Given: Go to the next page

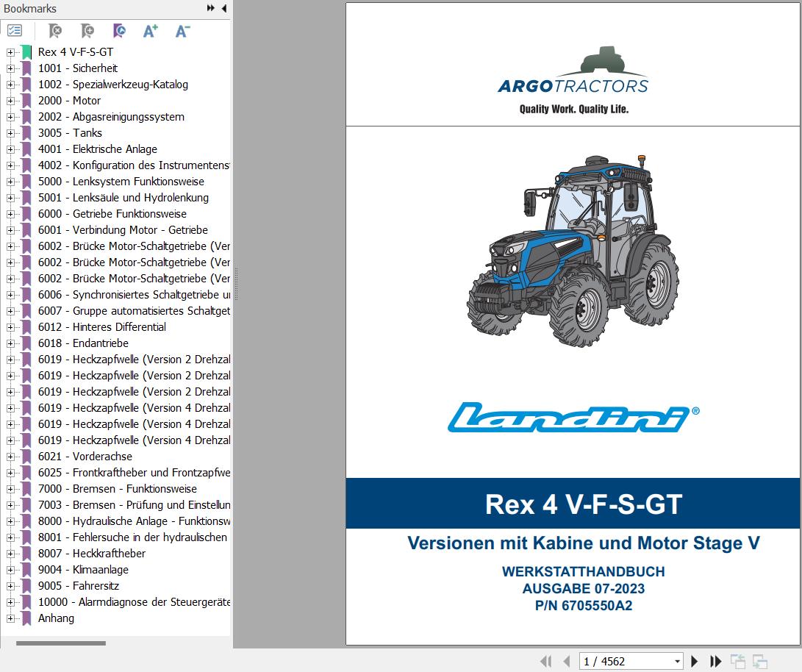Looking at the screenshot, I should pyautogui.click(x=694, y=661).
